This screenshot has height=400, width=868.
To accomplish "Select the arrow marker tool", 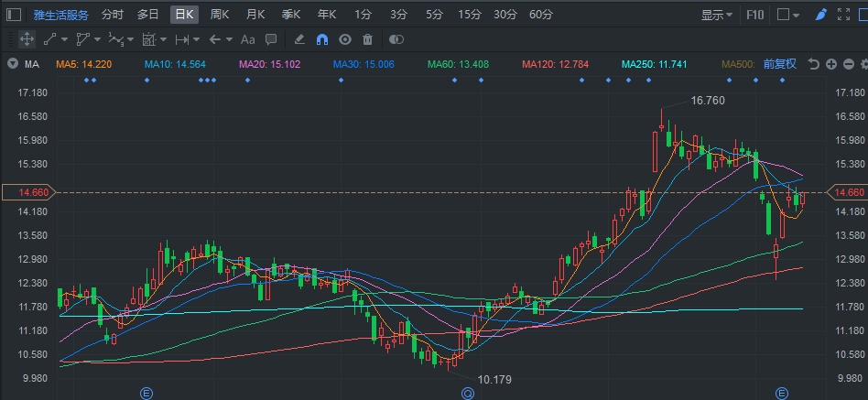I will 215,39.
